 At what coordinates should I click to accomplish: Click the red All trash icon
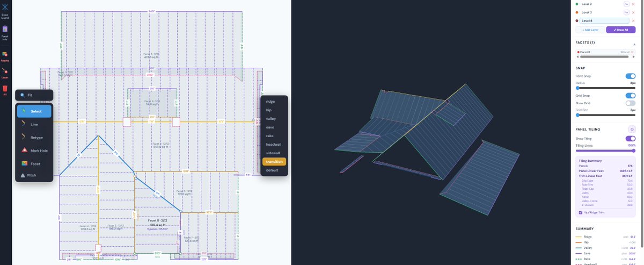click(x=4, y=90)
